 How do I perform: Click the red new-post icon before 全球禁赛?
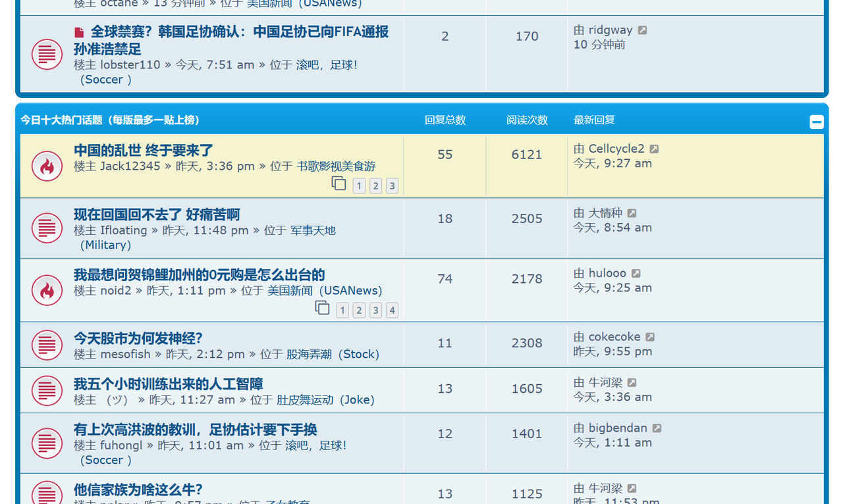click(x=79, y=32)
